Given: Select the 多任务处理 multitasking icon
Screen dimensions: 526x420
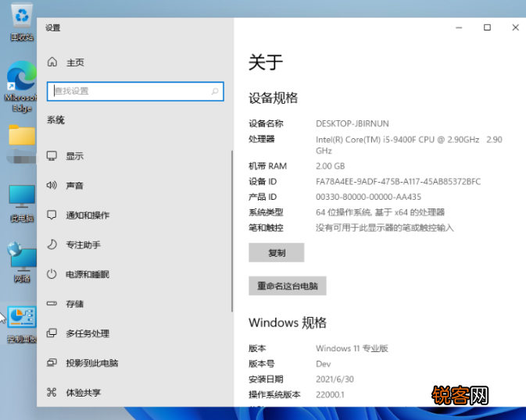Looking at the screenshot, I should 52,333.
